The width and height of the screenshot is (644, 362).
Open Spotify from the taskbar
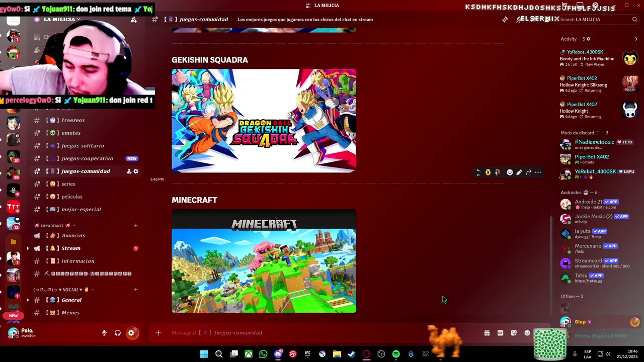coord(396,354)
